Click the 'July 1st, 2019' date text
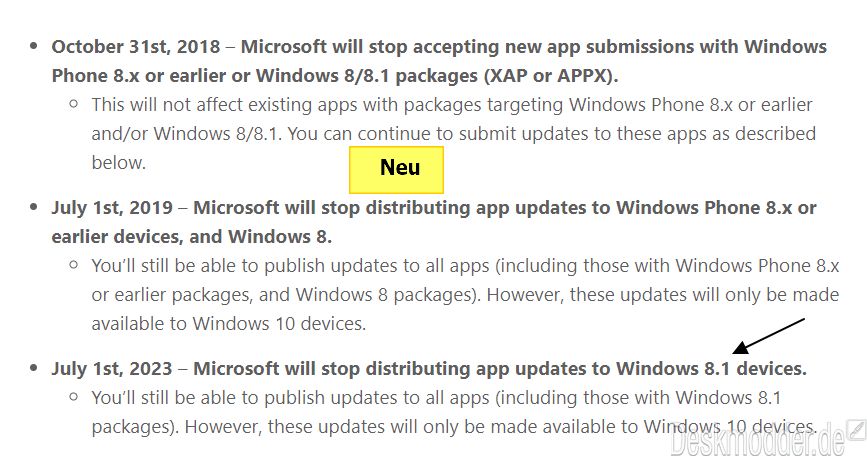Image resolution: width=867 pixels, height=456 pixels. tap(112, 208)
